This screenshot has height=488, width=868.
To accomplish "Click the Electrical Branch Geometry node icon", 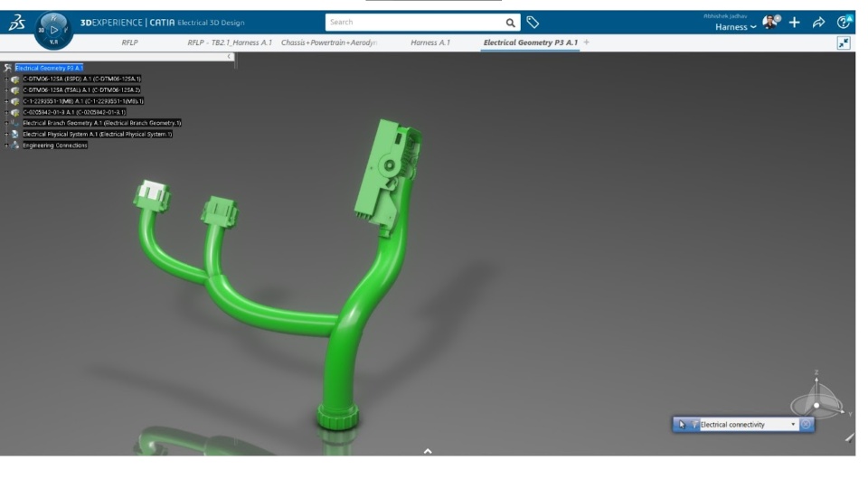I will (x=15, y=123).
